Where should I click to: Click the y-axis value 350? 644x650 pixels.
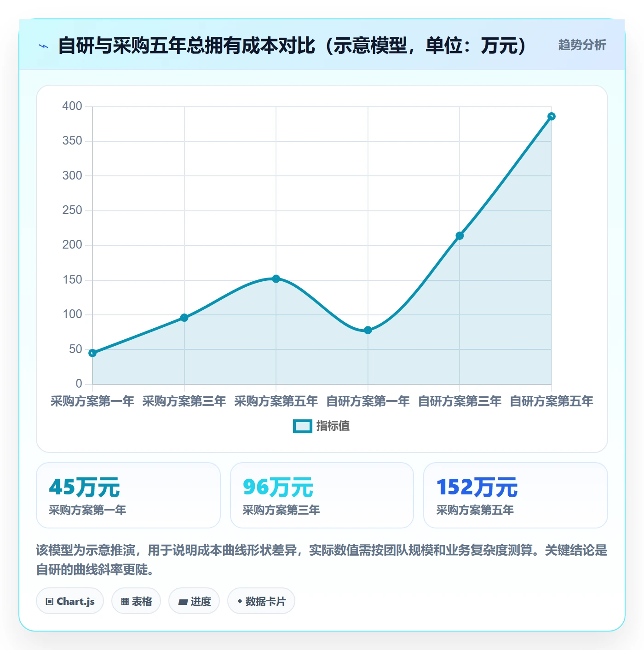tap(72, 141)
